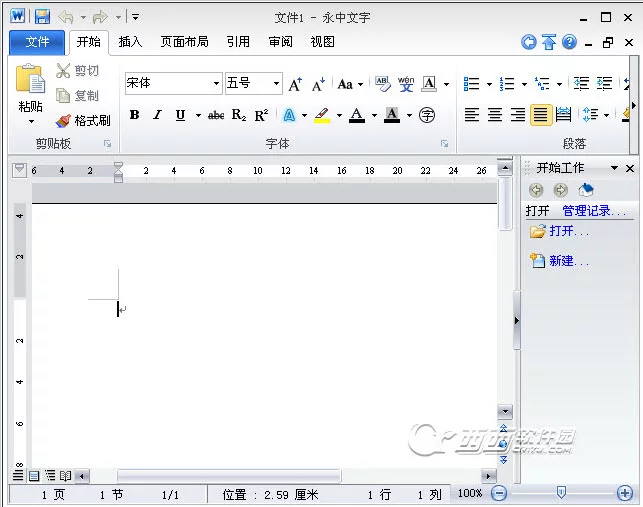Viewport: 643px width, 507px height.
Task: Open the font size 五号 dropdown
Action: [x=276, y=84]
